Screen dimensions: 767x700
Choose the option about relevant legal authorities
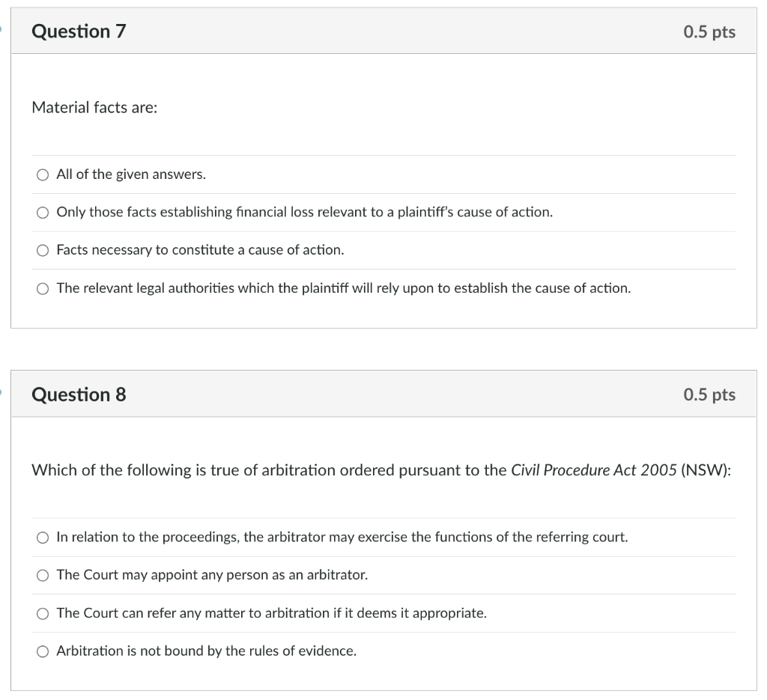(43, 287)
